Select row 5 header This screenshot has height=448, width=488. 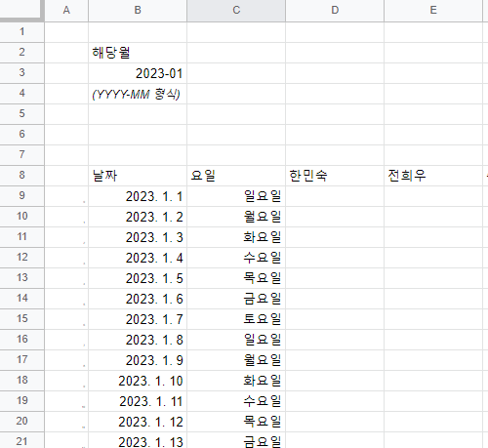click(21, 114)
